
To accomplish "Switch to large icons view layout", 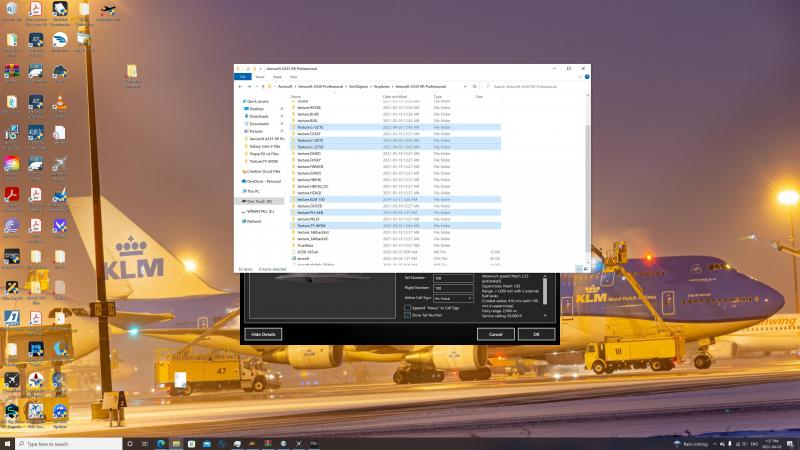I will click(x=585, y=269).
